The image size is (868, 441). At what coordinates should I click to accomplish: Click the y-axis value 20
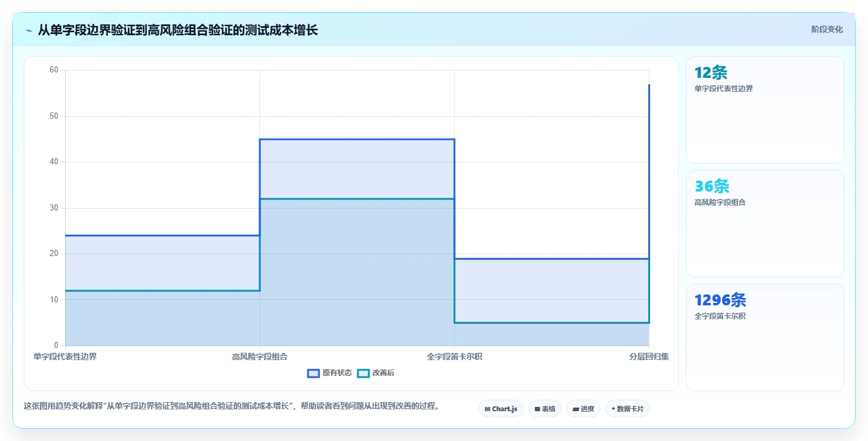(54, 254)
